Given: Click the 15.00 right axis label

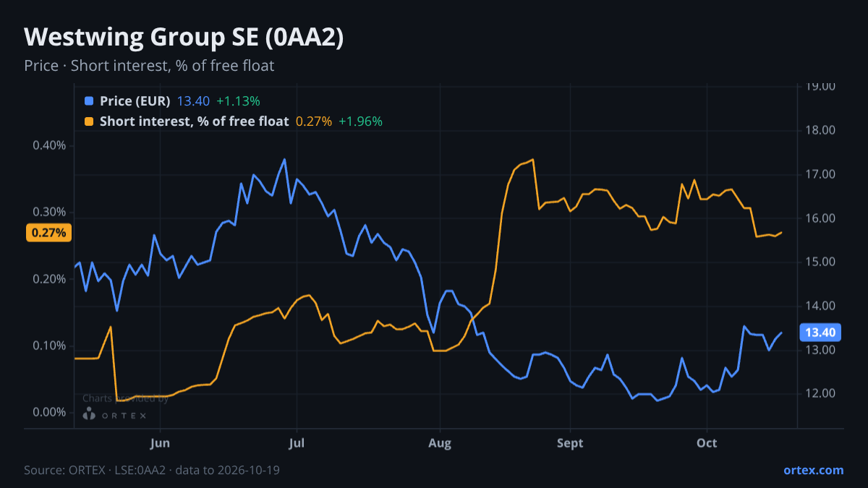Looking at the screenshot, I should point(820,262).
